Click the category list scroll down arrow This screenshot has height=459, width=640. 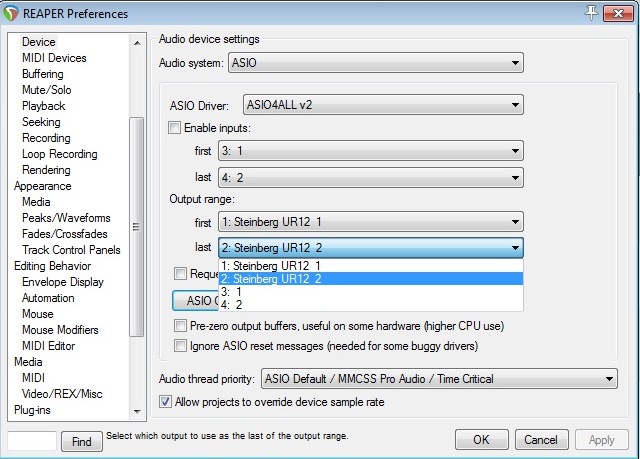pos(137,411)
